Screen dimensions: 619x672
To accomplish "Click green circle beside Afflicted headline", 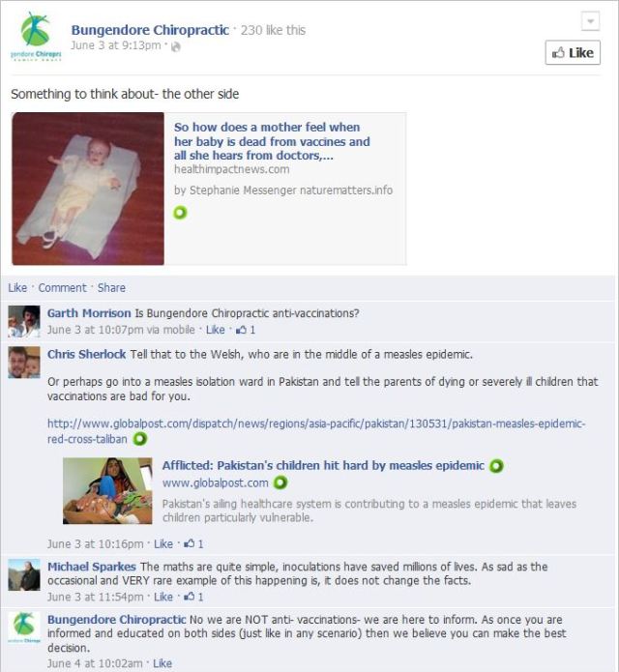I will (x=496, y=466).
